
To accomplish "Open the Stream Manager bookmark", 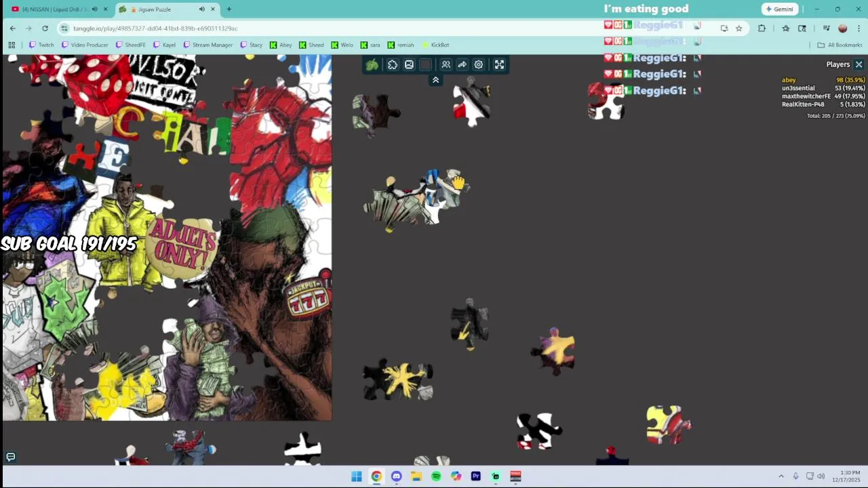I will pos(208,45).
